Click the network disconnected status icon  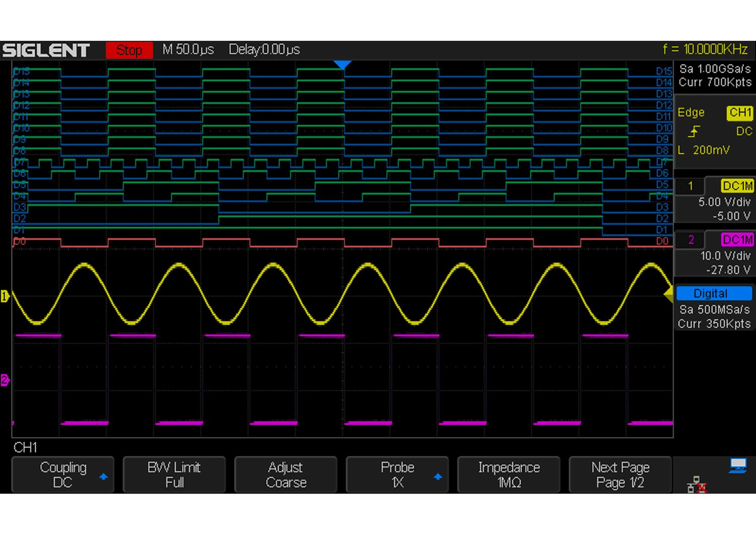697,485
